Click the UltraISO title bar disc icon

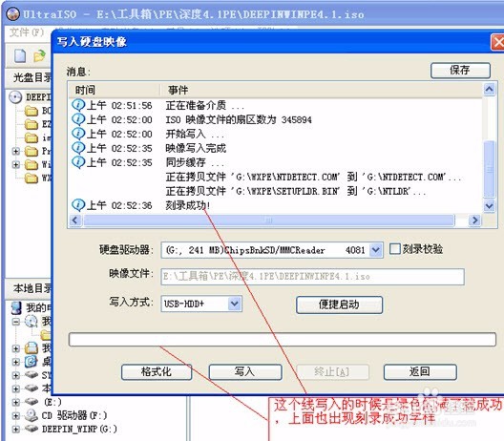tap(12, 13)
